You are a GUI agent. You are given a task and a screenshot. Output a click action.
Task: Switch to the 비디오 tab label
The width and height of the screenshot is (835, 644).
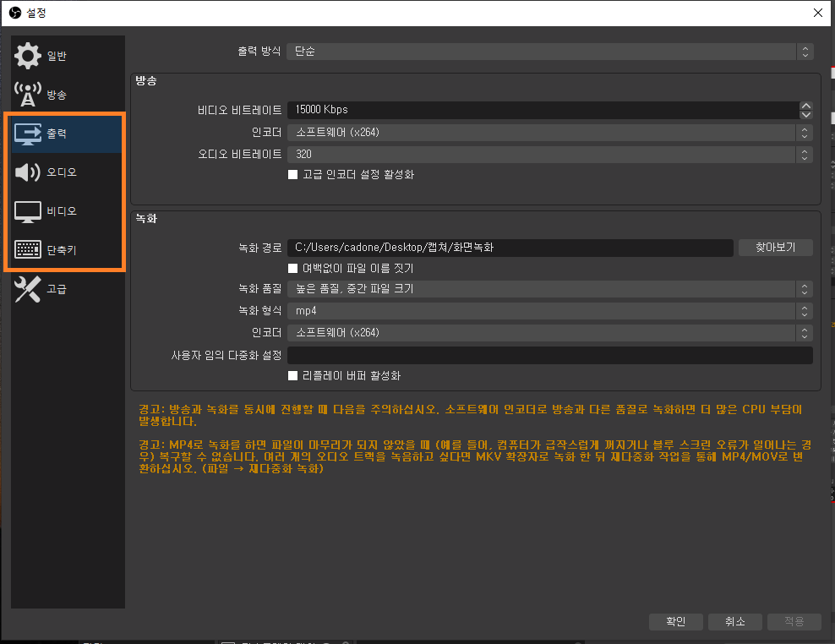click(x=62, y=211)
